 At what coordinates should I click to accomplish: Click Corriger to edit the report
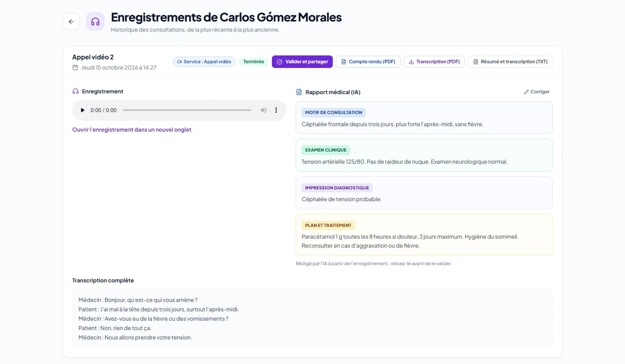pyautogui.click(x=537, y=92)
